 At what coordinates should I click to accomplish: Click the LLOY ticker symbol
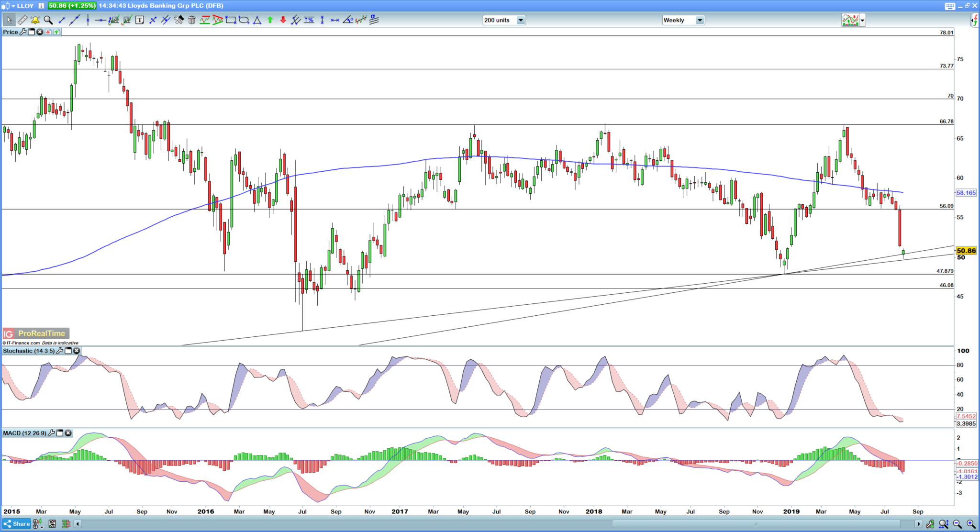tap(25, 6)
